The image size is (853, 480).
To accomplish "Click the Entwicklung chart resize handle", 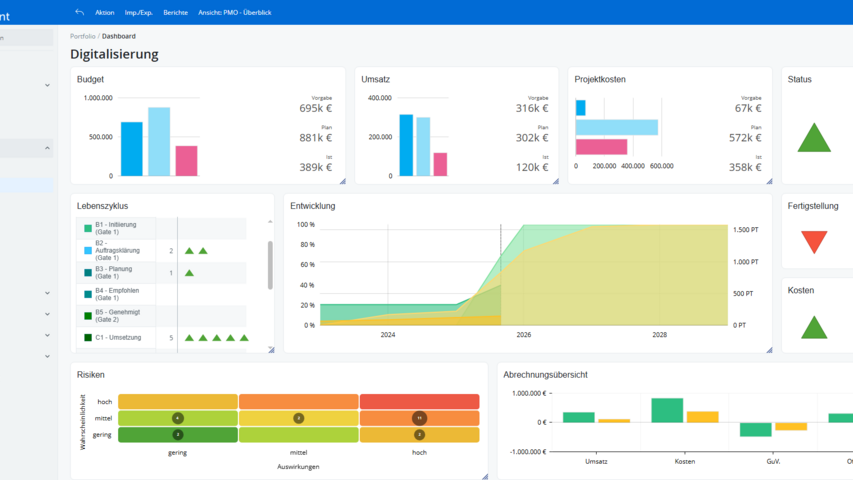I will (x=769, y=350).
